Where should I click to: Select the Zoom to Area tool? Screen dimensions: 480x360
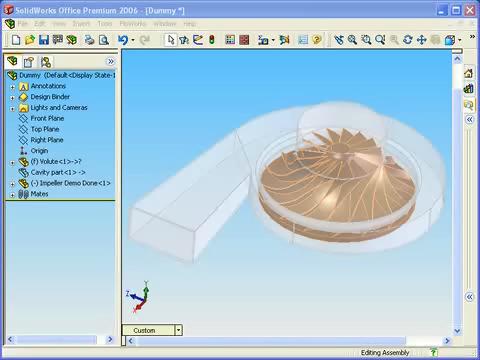pos(366,40)
